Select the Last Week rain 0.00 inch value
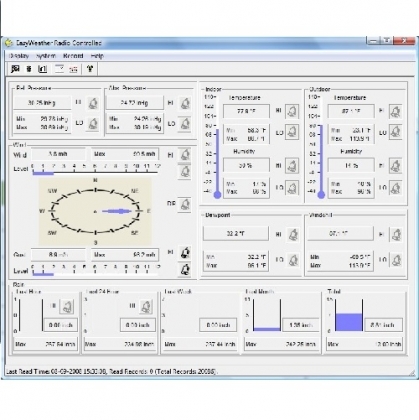This screenshot has height=420, width=419. (x=218, y=325)
